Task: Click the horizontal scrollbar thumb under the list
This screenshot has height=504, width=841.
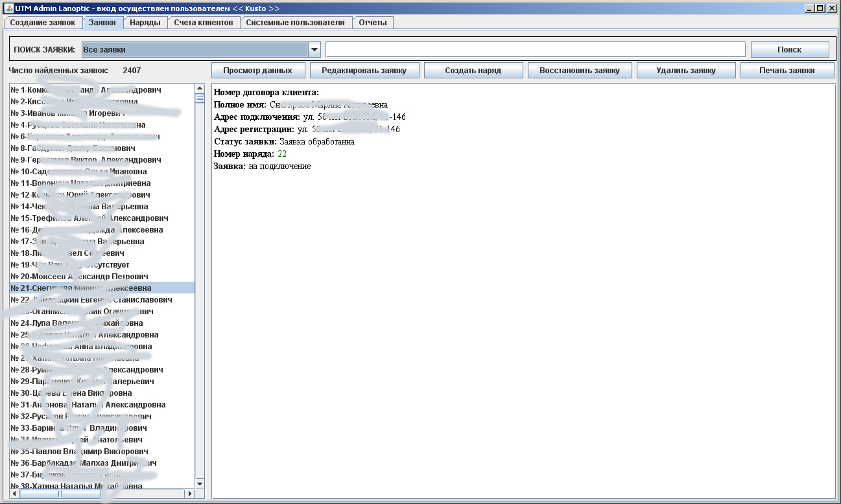Action: (x=60, y=494)
